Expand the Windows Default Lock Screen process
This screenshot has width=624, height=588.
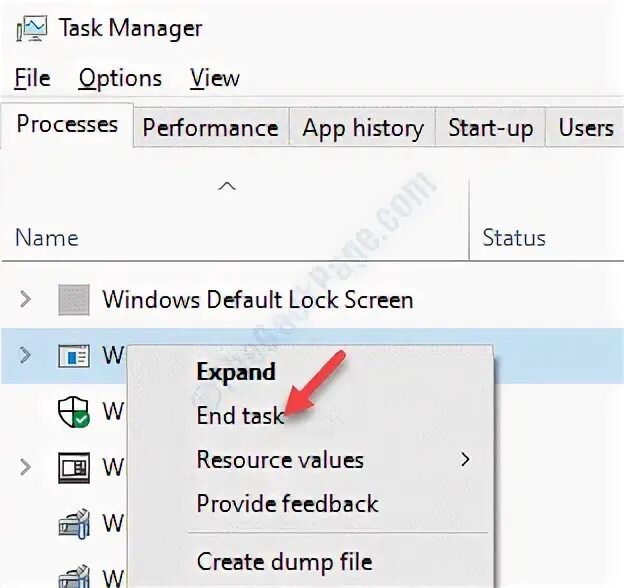point(25,299)
